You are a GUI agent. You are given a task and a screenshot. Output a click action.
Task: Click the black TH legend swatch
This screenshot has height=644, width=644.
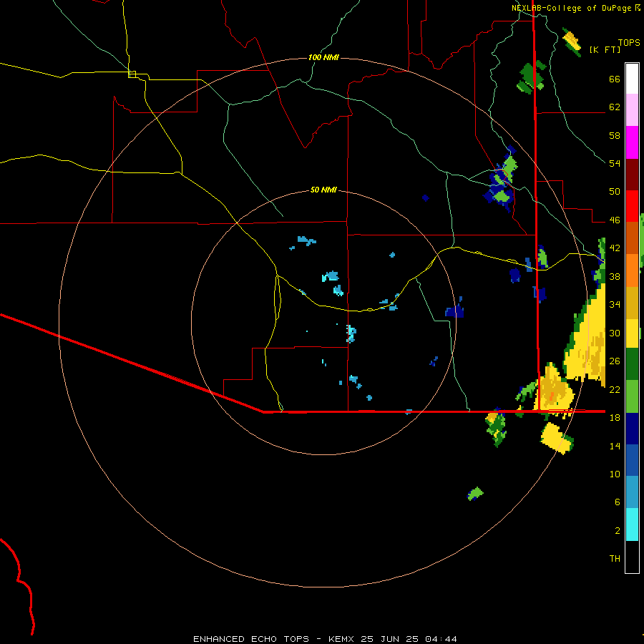click(x=632, y=557)
